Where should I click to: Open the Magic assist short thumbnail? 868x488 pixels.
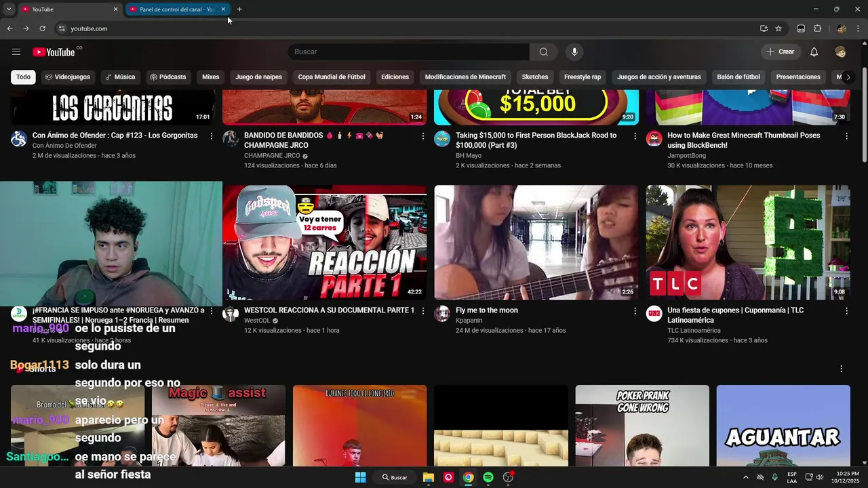pyautogui.click(x=218, y=426)
